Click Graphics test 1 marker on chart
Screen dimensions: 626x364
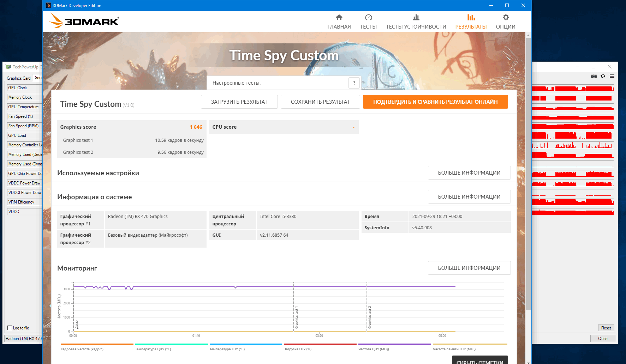tap(296, 317)
